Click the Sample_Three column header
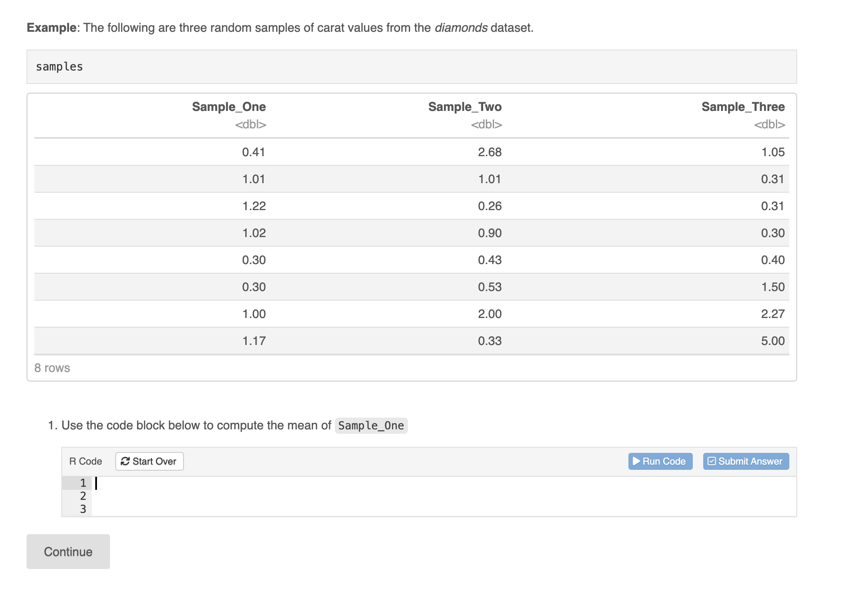This screenshot has height=616, width=855. pos(743,107)
